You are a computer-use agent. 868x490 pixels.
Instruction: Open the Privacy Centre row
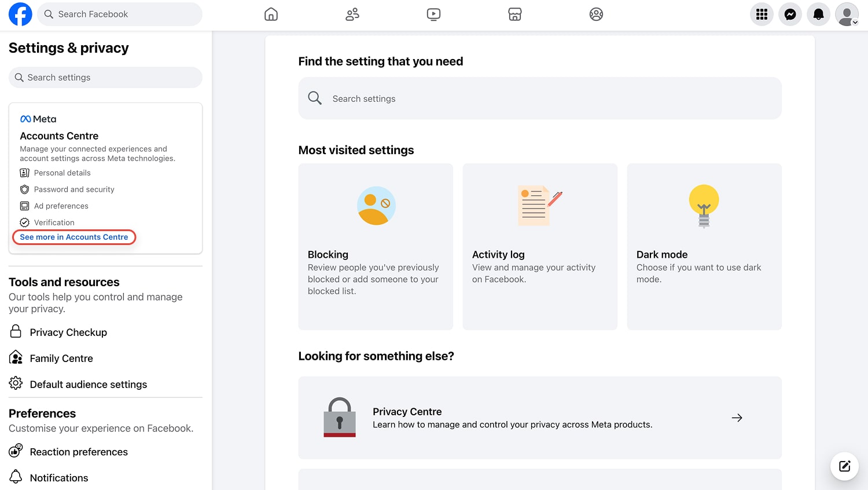tap(540, 418)
